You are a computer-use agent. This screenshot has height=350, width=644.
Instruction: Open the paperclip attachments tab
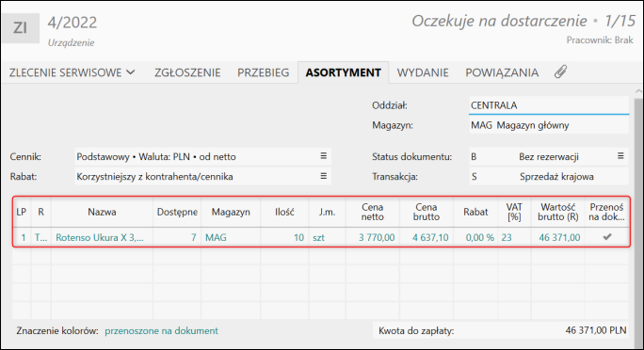click(560, 72)
